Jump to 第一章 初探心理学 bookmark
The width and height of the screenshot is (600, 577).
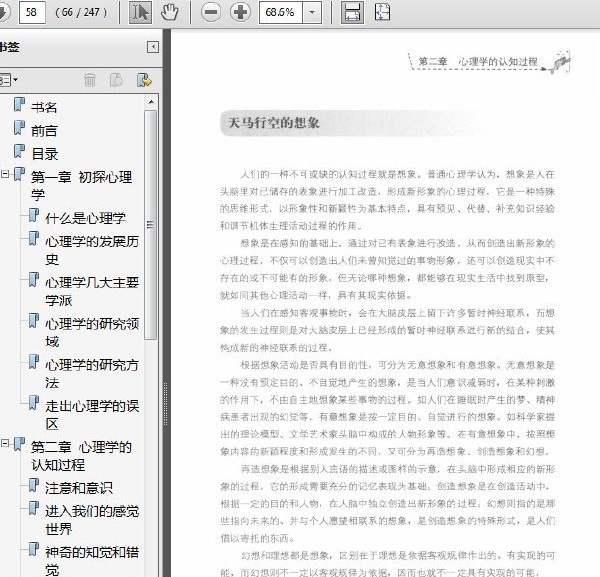tap(82, 186)
